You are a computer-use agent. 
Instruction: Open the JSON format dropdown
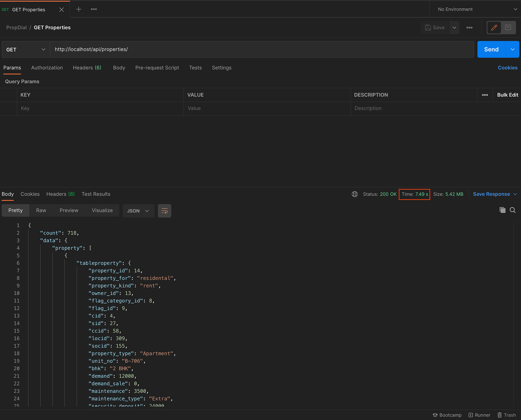point(138,211)
